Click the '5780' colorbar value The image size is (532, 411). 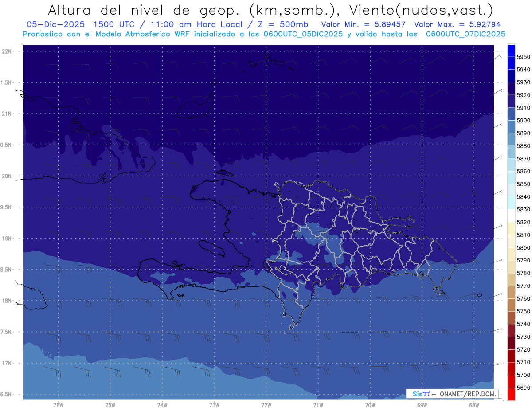coord(524,273)
